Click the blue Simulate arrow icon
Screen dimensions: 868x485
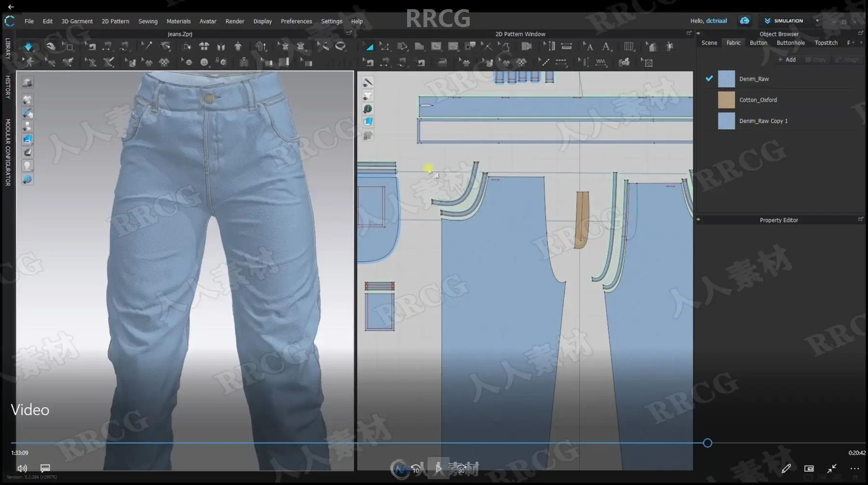[28, 47]
